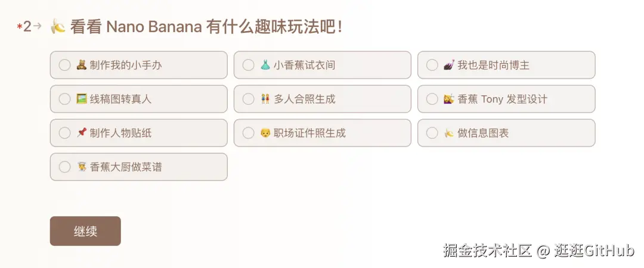Click the picture frame emoji icon
644x268 pixels.
pyautogui.click(x=82, y=99)
